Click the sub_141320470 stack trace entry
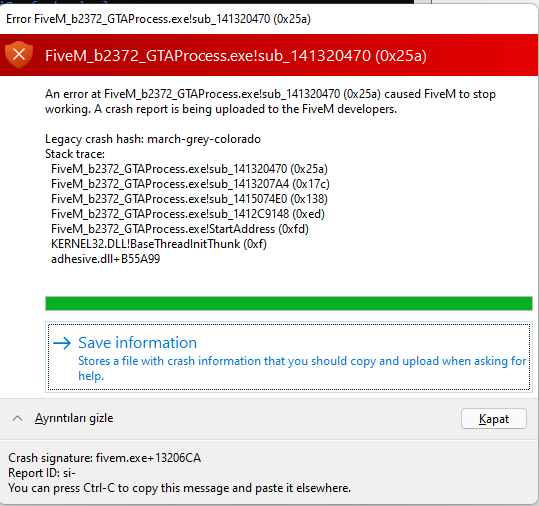 click(x=189, y=169)
